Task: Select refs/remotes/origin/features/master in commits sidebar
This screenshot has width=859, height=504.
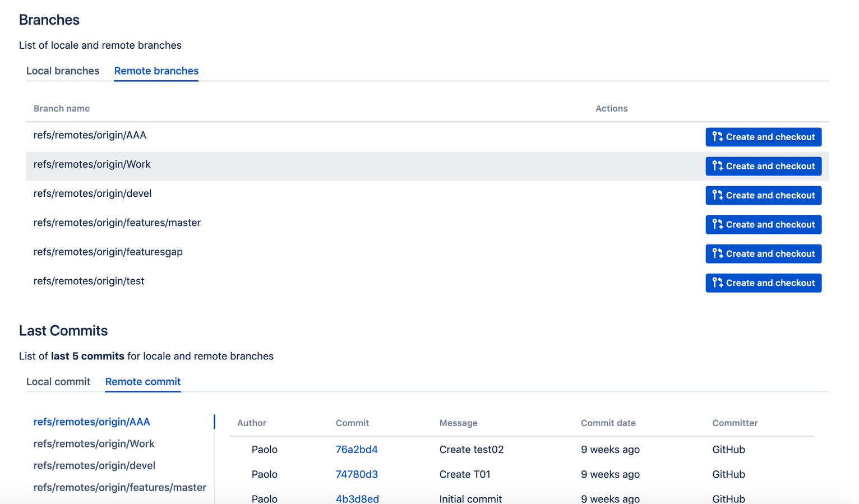Action: click(120, 487)
